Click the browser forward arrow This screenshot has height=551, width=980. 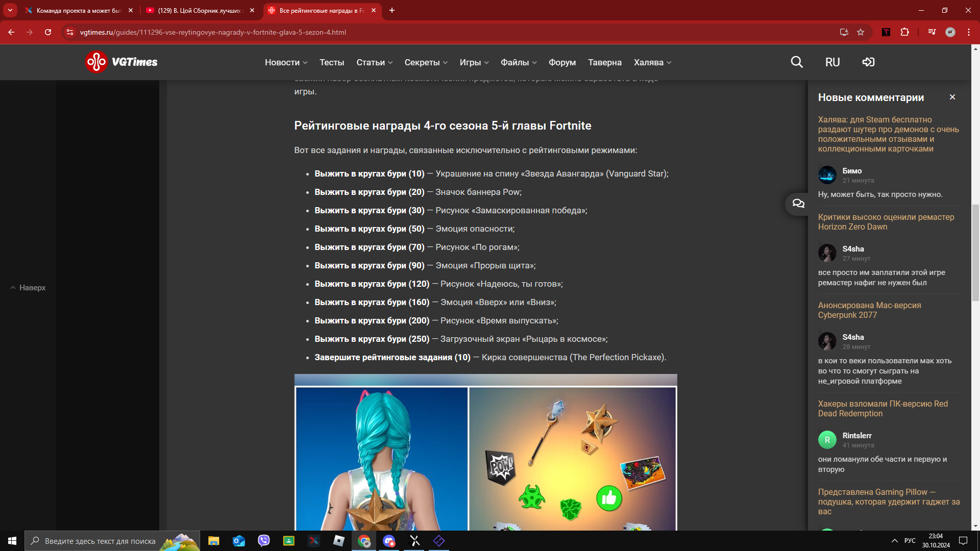pos(30,32)
